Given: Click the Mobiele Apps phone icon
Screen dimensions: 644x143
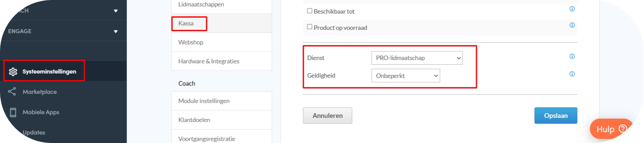Looking at the screenshot, I should [x=13, y=112].
